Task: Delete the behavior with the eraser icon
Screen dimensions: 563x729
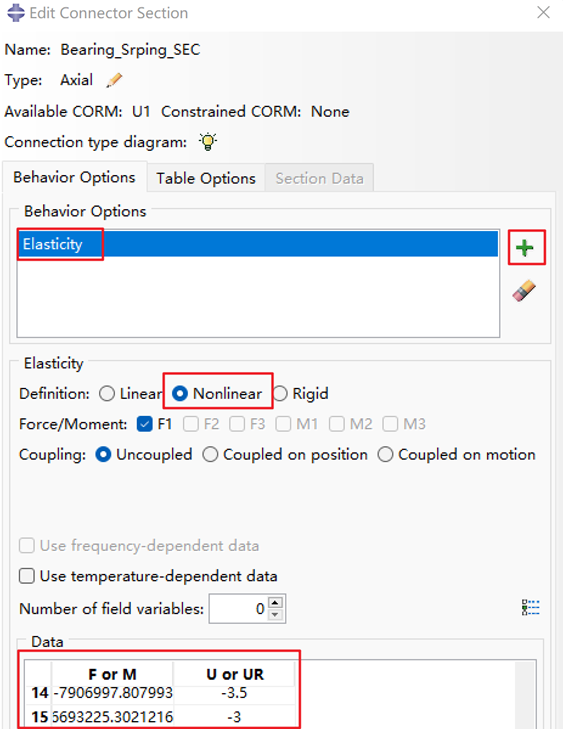Action: [524, 291]
